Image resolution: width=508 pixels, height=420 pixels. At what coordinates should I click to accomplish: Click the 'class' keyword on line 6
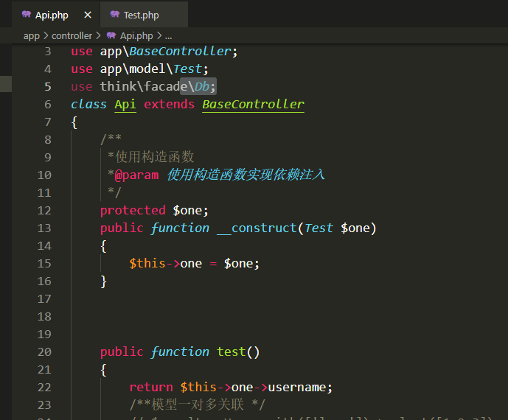(88, 105)
